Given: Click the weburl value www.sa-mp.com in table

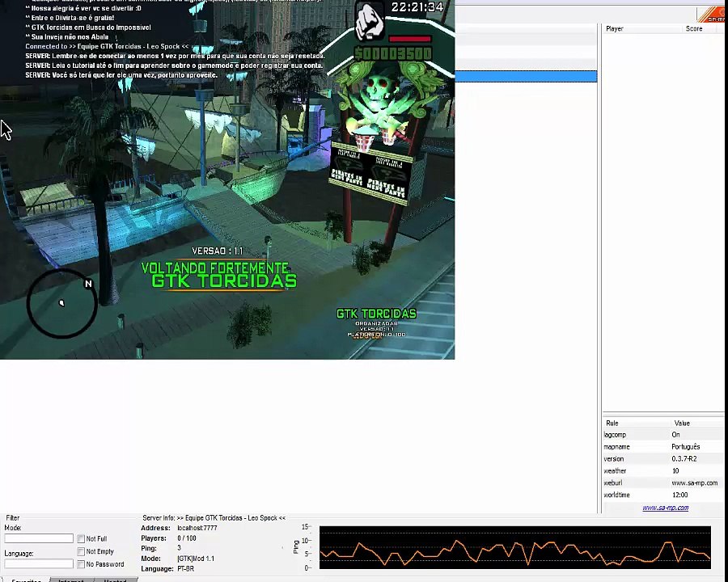Looking at the screenshot, I should [695, 483].
